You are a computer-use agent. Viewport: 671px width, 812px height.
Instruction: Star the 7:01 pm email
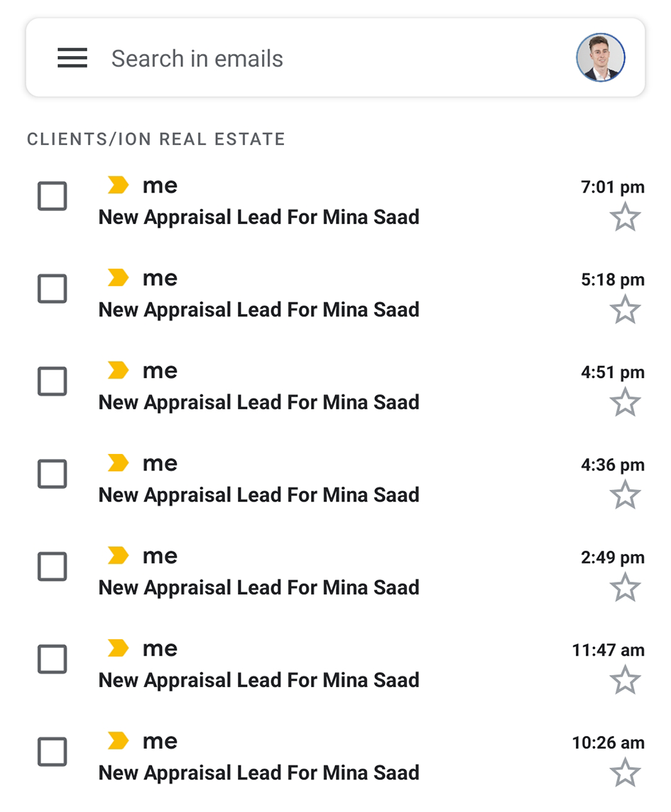625,217
